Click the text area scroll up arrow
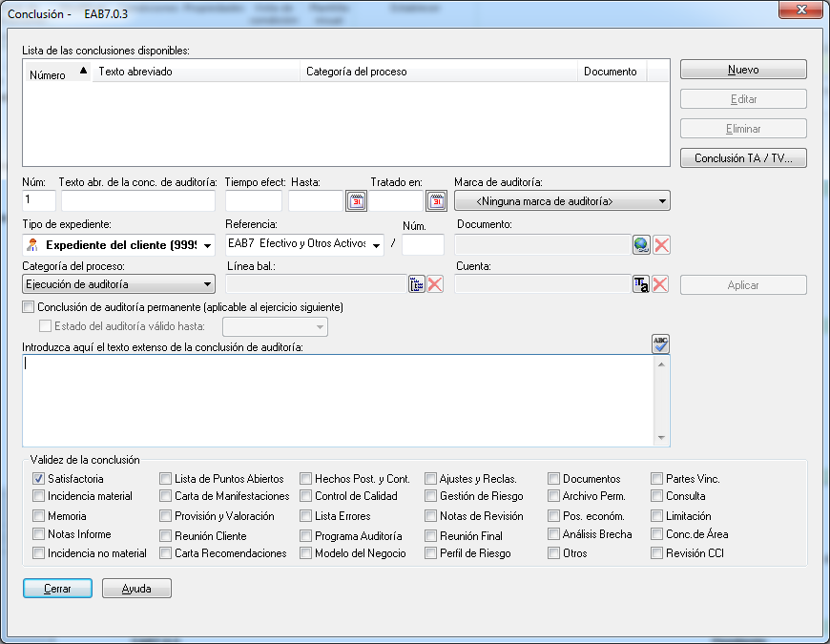830x644 pixels. tap(662, 364)
